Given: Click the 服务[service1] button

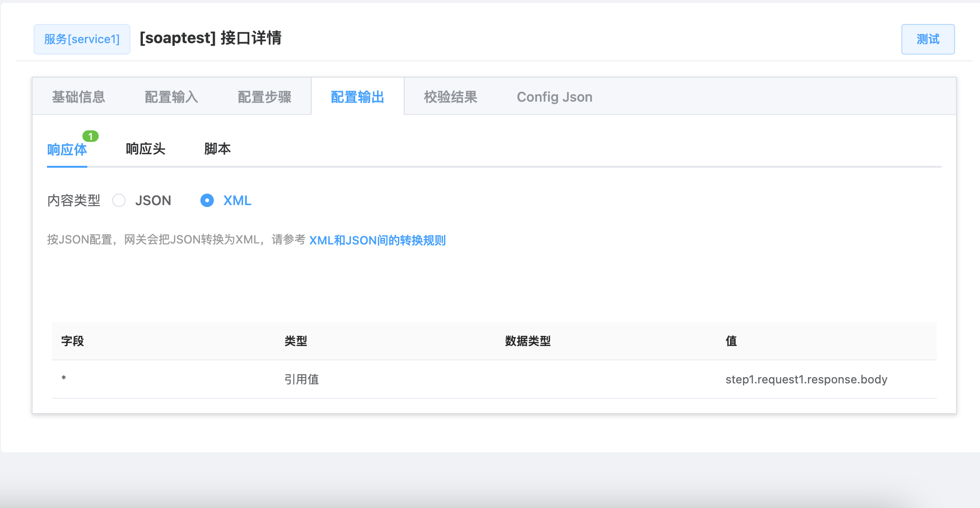Looking at the screenshot, I should point(82,39).
